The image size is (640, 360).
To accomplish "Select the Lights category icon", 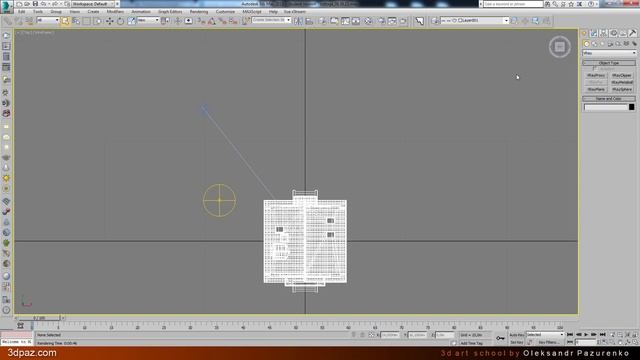I will point(602,44).
